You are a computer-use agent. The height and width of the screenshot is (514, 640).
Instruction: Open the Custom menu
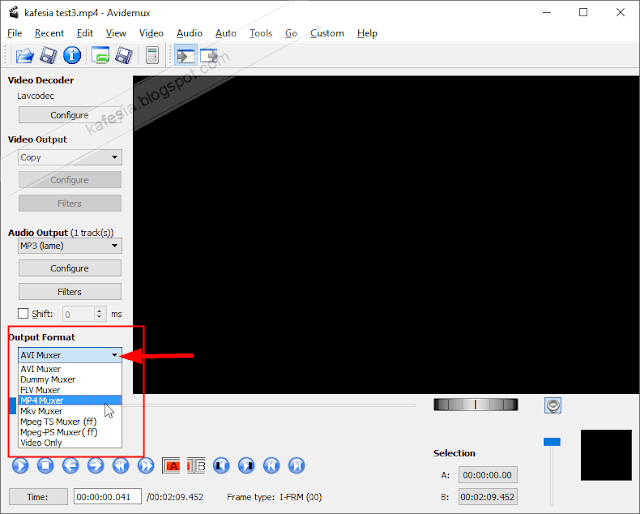(327, 33)
